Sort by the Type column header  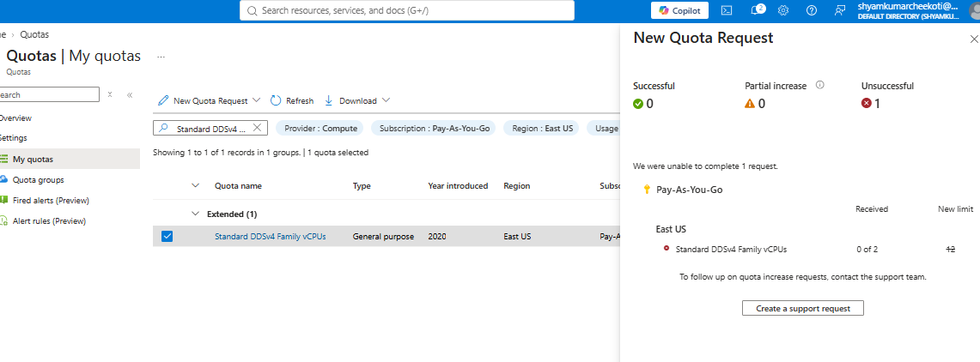pos(362,185)
